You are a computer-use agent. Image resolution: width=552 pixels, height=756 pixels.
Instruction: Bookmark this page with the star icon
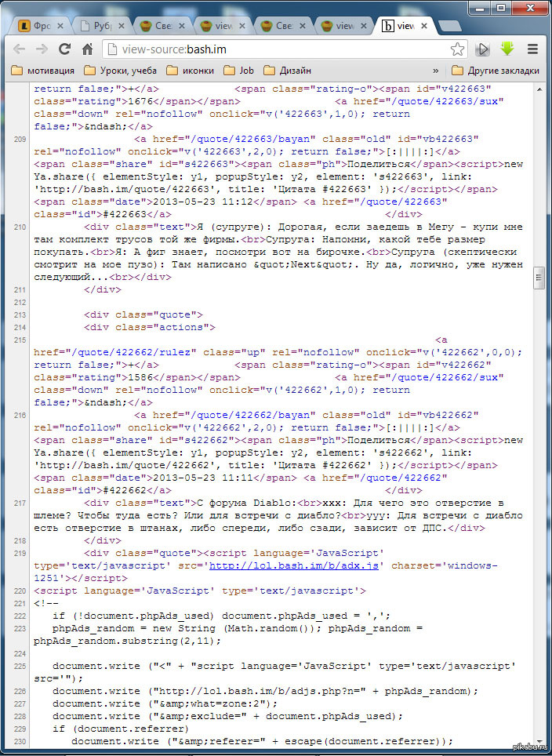coord(457,49)
